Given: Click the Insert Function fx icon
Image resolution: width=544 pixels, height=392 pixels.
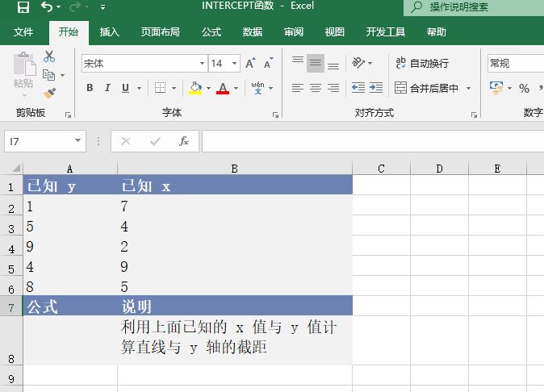Looking at the screenshot, I should [183, 141].
